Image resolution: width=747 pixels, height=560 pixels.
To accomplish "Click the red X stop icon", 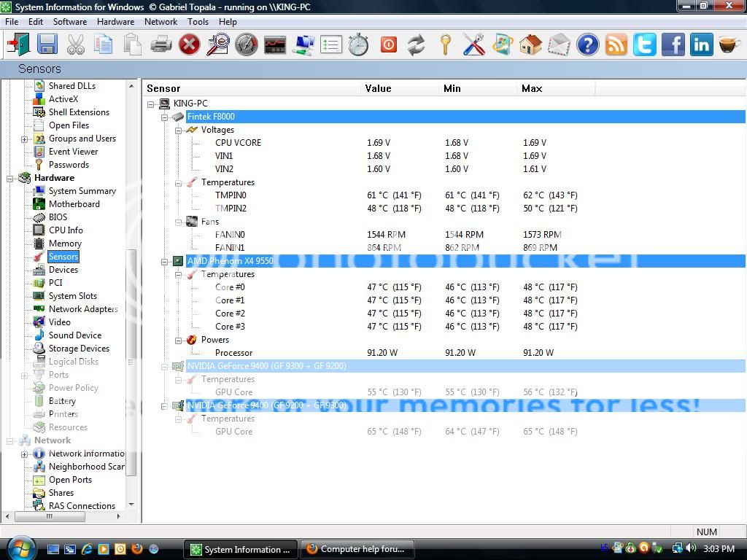I will [189, 44].
